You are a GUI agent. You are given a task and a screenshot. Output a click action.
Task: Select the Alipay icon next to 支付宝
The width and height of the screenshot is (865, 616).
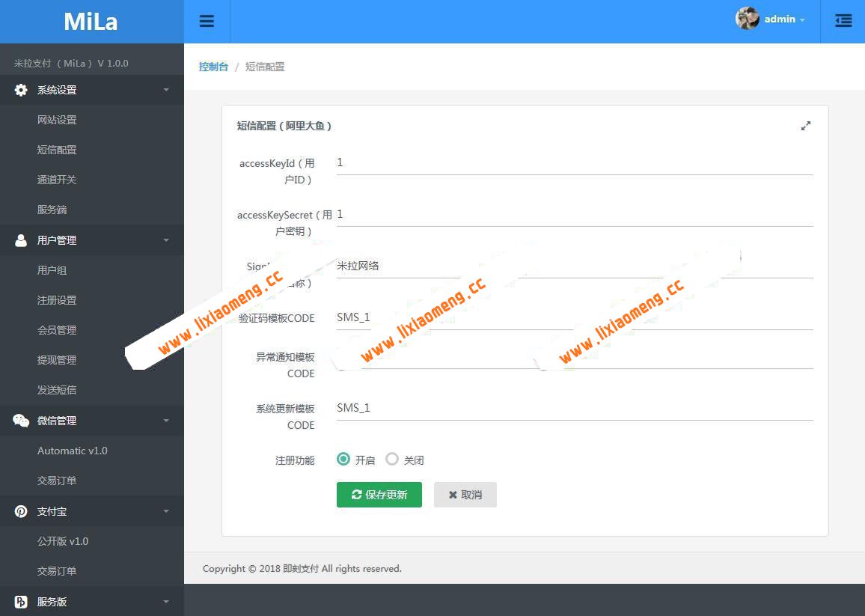click(x=19, y=511)
